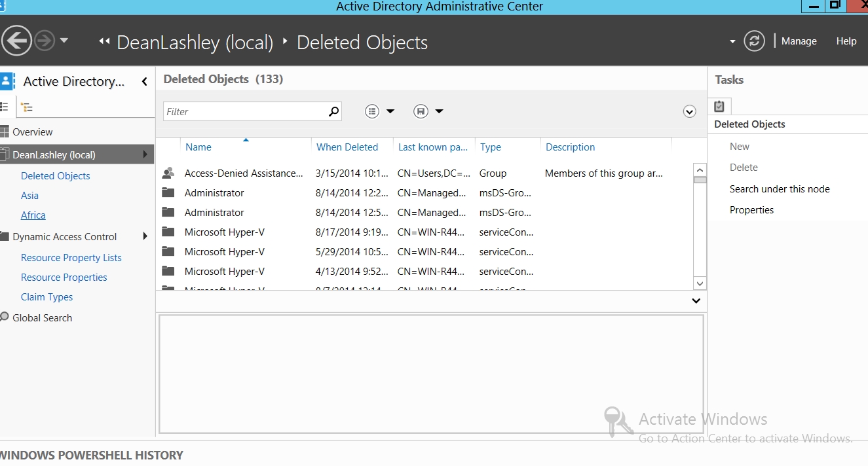This screenshot has width=868, height=466.
Task: Open the view options list icon
Action: click(x=373, y=111)
